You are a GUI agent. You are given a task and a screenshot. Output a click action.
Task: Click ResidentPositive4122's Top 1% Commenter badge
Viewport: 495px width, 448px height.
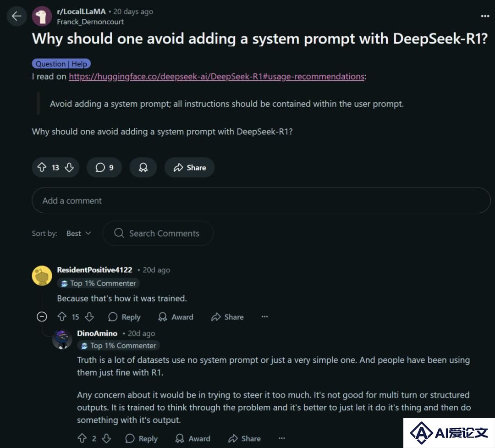(99, 283)
